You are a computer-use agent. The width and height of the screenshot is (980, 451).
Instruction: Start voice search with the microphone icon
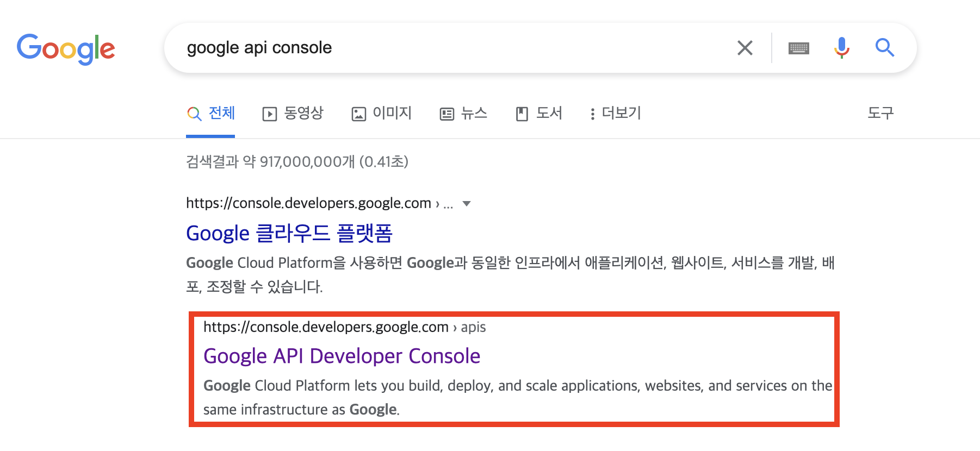click(841, 48)
